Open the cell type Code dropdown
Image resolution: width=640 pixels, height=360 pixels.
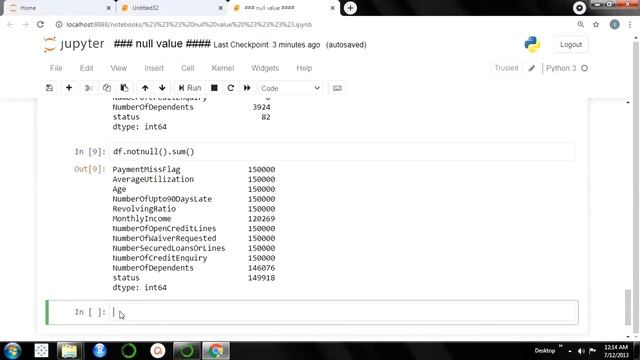pos(290,88)
